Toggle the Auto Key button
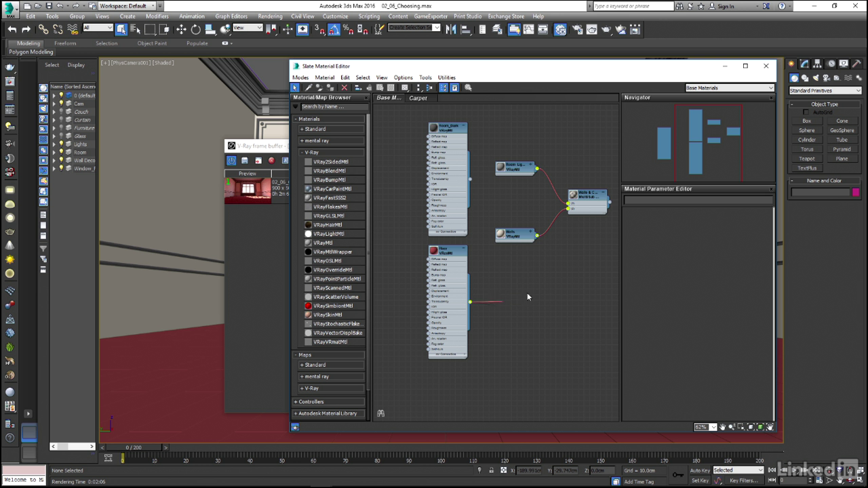Screen dimensions: 868x488 (700, 470)
